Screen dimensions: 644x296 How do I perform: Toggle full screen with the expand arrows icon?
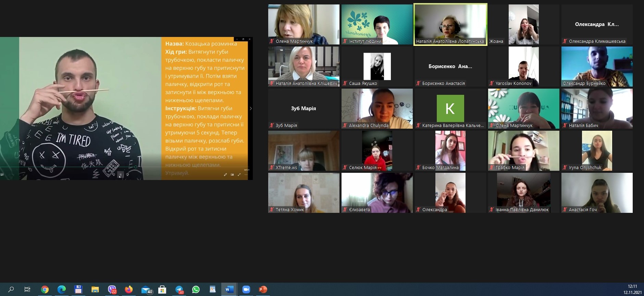[239, 175]
